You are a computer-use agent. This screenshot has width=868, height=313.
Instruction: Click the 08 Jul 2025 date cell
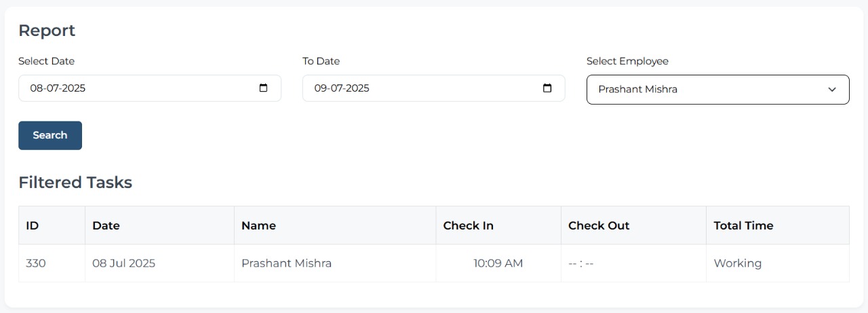click(x=123, y=263)
